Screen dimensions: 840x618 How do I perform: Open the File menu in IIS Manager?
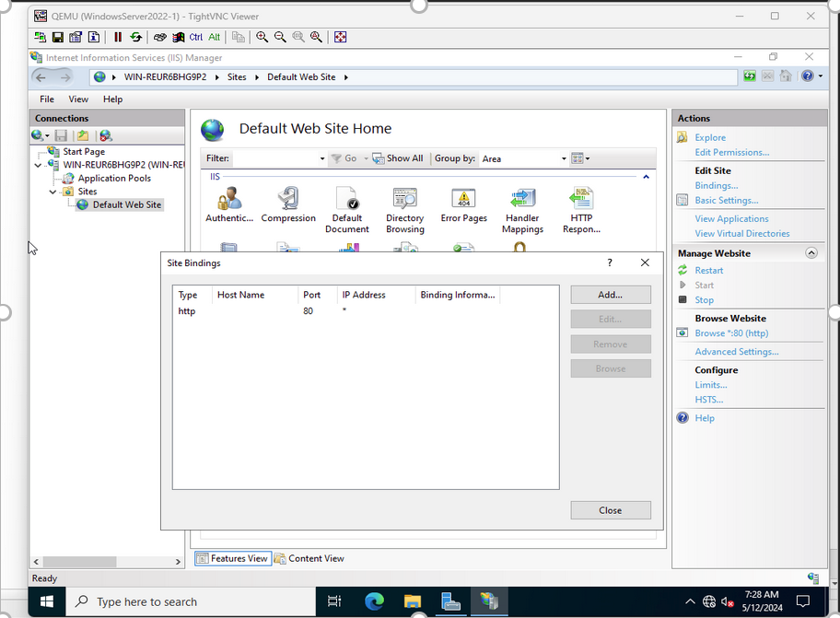click(47, 99)
